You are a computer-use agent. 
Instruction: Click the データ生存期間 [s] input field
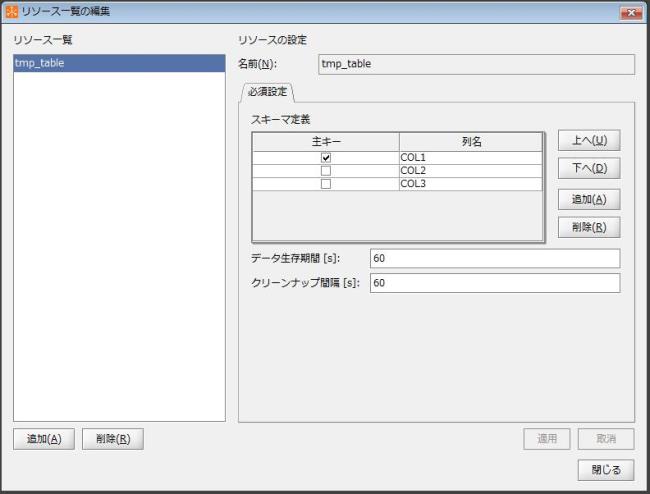pyautogui.click(x=494, y=259)
